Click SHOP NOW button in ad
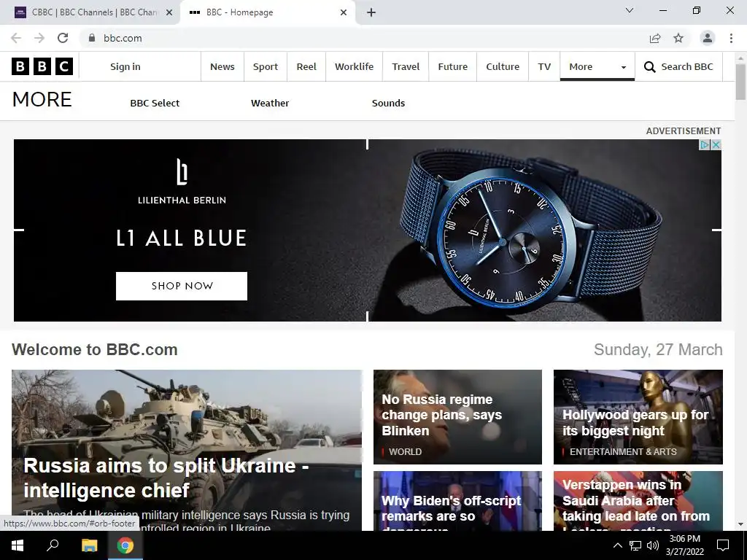 pos(182,286)
